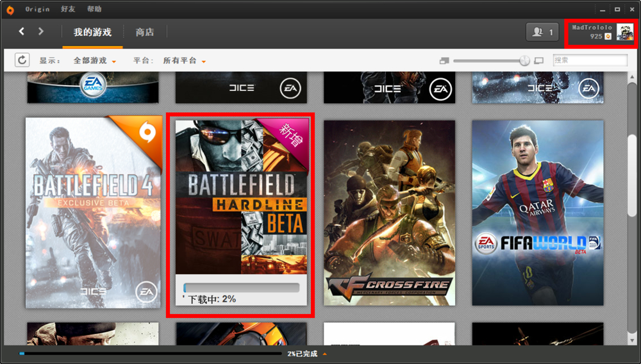
Task: Minimize the Origin window
Action: 603,10
